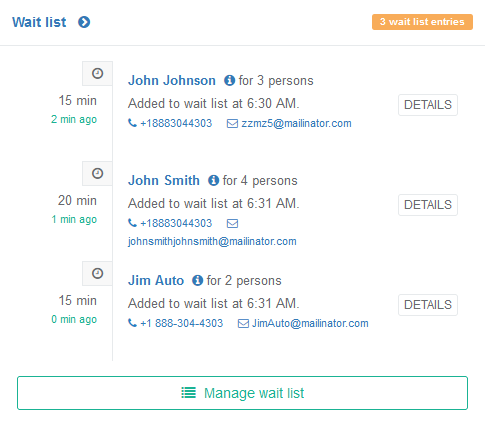Click the arrow icon beside Wait list

84,22
